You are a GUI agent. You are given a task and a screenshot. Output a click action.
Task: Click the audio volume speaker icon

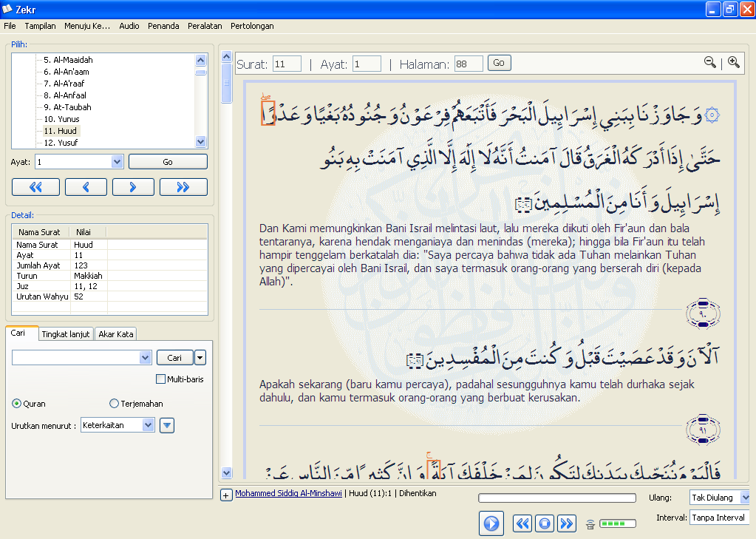tap(590, 524)
